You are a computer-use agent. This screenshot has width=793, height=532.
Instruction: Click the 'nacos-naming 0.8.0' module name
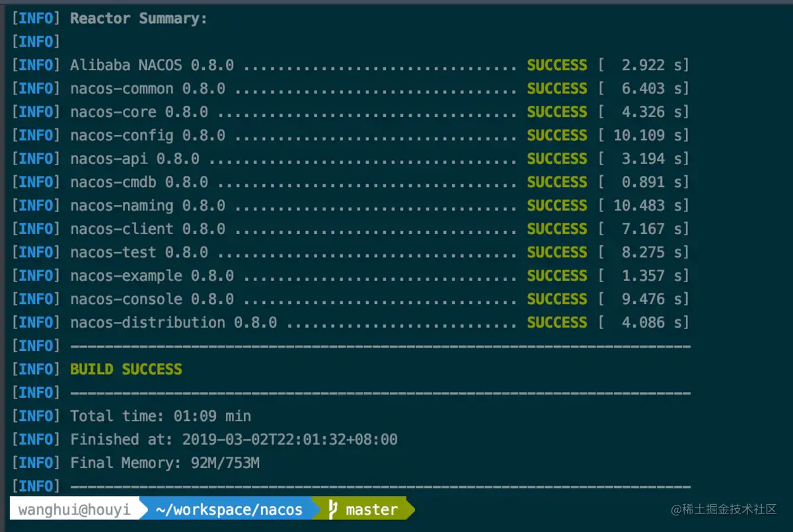click(148, 206)
